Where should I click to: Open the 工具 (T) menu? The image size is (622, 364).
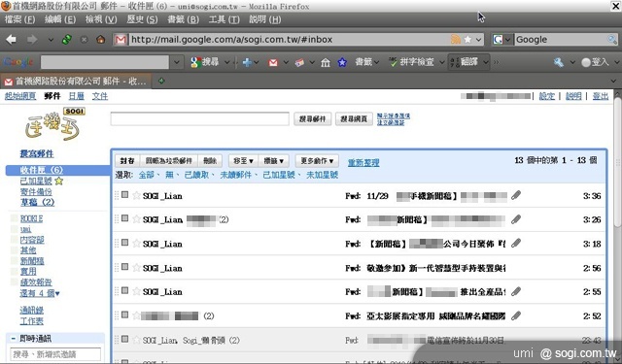[x=225, y=19]
